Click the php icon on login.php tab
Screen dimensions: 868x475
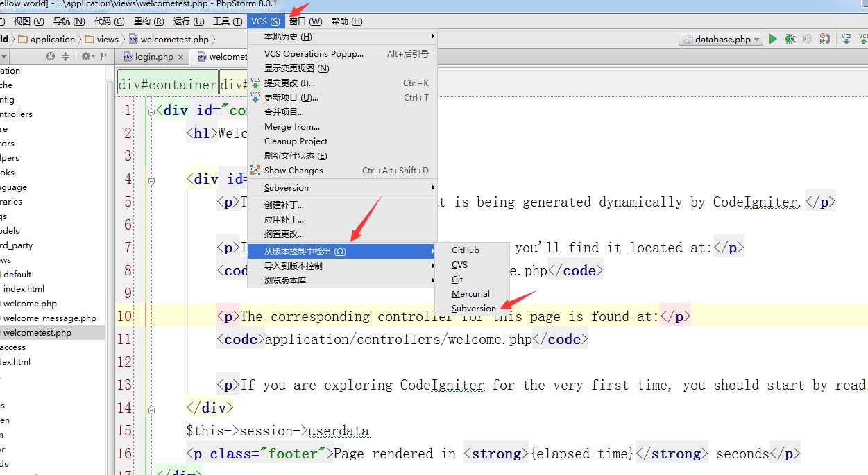coord(128,57)
